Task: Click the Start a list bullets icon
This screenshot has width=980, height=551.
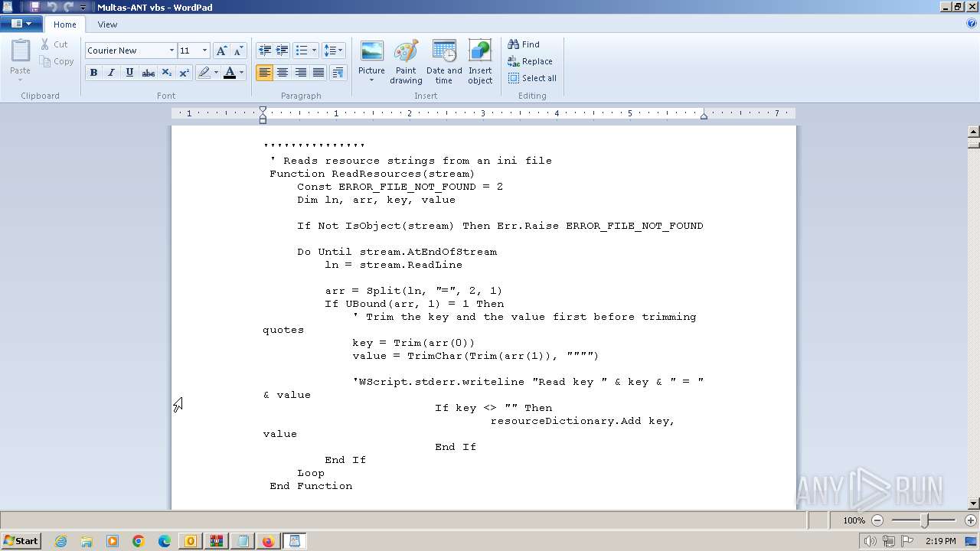Action: point(302,51)
